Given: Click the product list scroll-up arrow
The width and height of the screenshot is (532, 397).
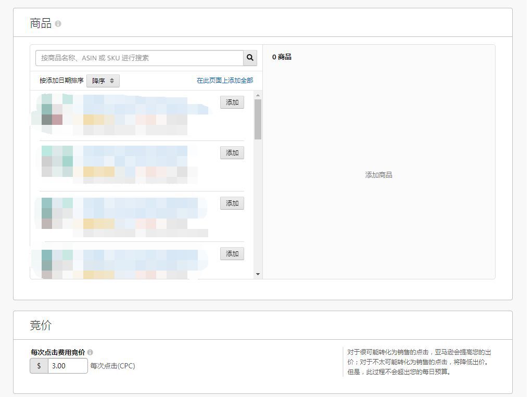Looking at the screenshot, I should click(x=258, y=95).
